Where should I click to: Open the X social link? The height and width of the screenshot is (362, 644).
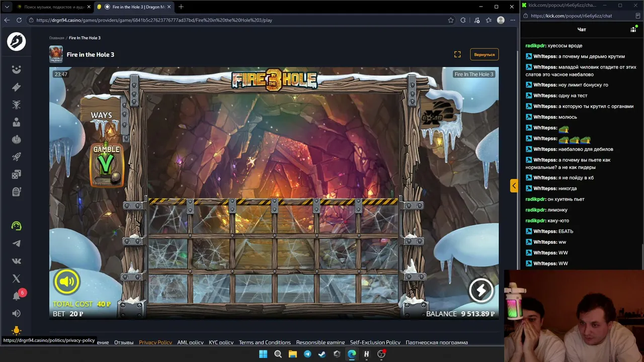(16, 279)
